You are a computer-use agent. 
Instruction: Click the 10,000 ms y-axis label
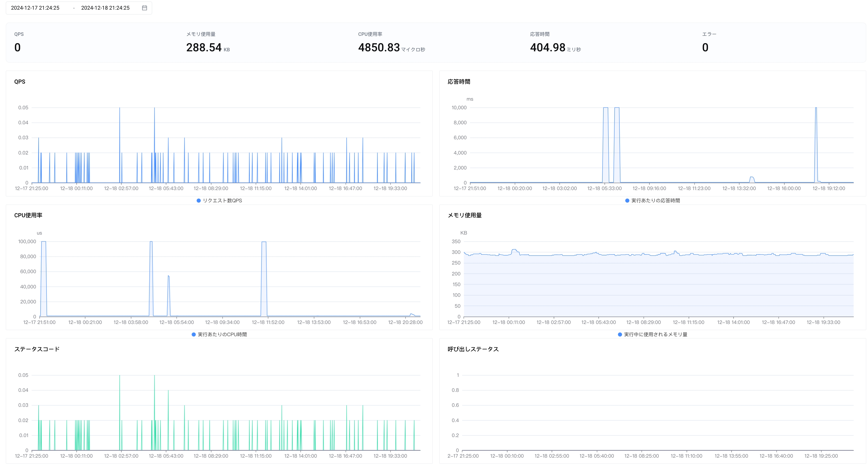click(x=459, y=107)
